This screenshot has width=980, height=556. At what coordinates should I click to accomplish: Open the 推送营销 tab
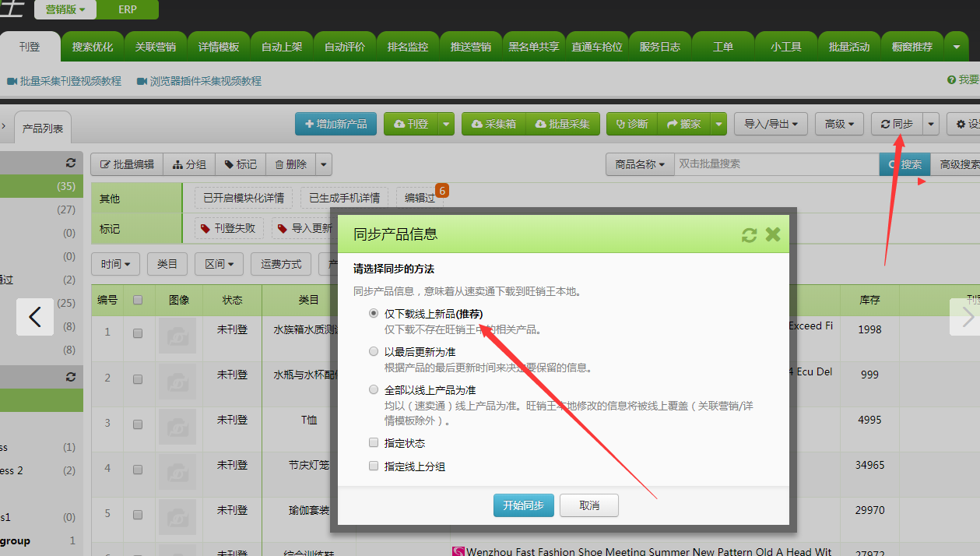click(x=471, y=47)
